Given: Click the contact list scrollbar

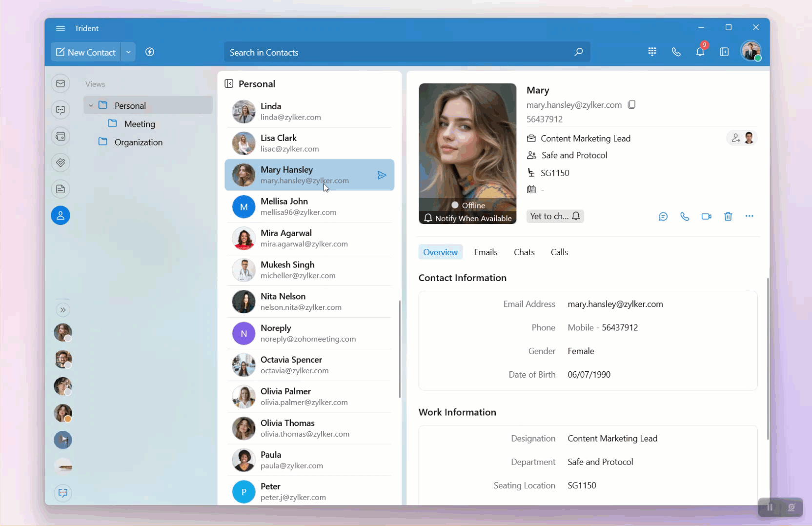Looking at the screenshot, I should click(x=400, y=349).
